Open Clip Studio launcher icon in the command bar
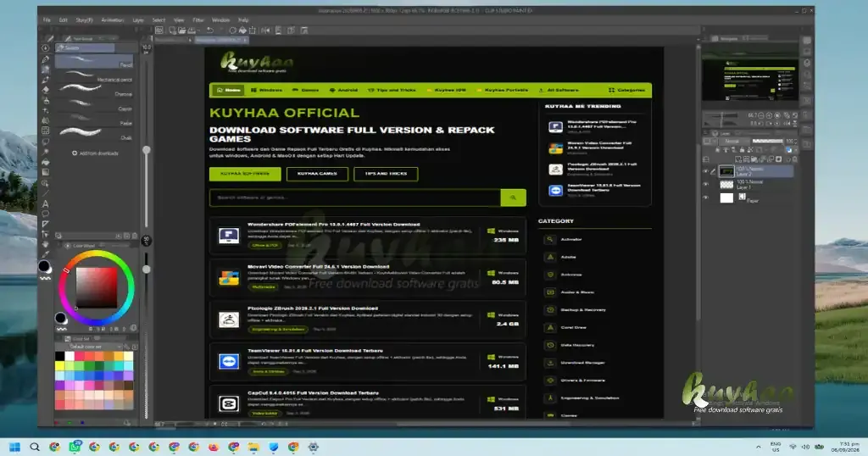Viewport: 868px width, 456px height. click(x=159, y=31)
